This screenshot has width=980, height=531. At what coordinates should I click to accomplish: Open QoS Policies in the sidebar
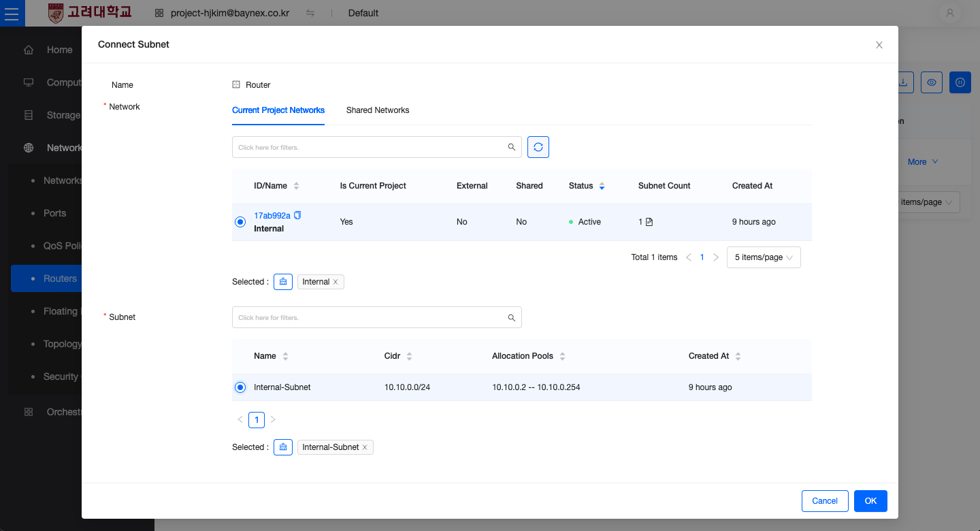point(63,246)
